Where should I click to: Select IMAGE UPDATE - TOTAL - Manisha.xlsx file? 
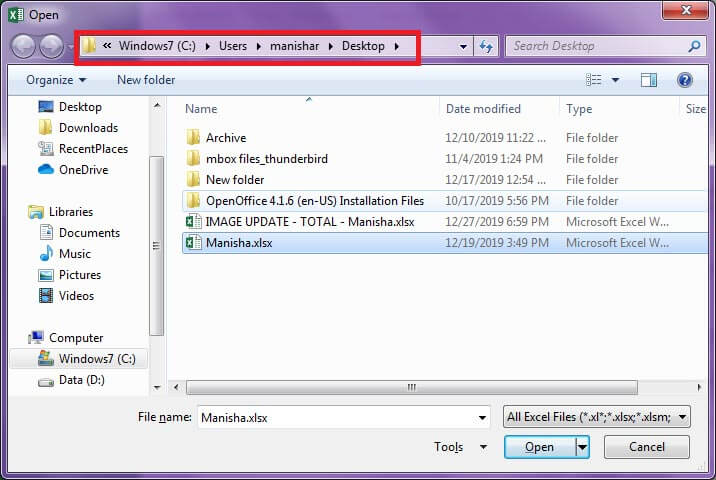pos(309,222)
